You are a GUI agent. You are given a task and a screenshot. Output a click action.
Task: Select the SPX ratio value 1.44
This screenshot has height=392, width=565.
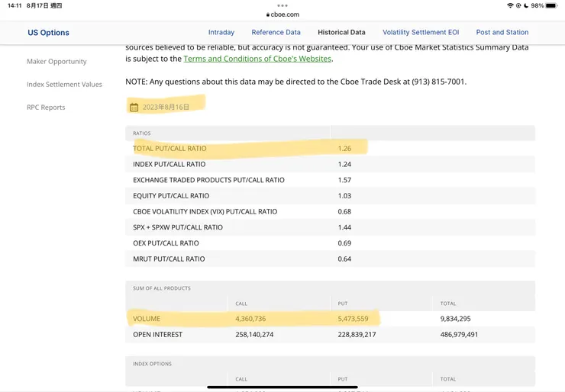[344, 227]
